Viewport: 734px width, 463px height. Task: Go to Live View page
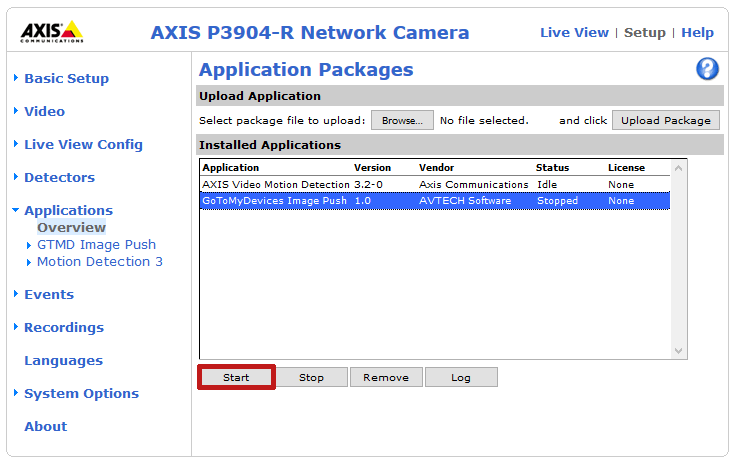pos(574,32)
